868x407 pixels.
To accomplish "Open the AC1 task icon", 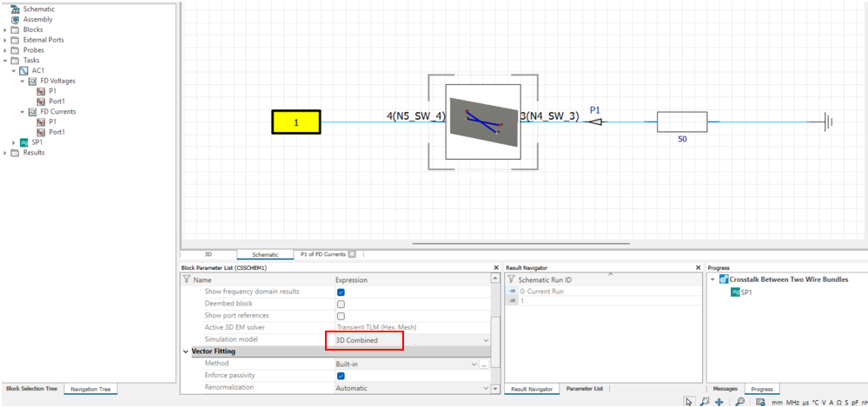I will (x=23, y=70).
